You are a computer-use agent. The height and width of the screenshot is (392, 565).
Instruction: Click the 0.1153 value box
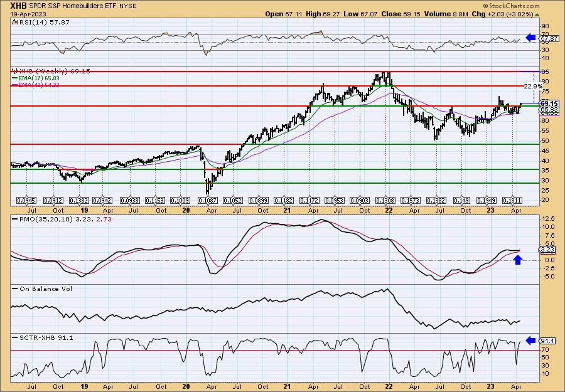pyautogui.click(x=155, y=200)
